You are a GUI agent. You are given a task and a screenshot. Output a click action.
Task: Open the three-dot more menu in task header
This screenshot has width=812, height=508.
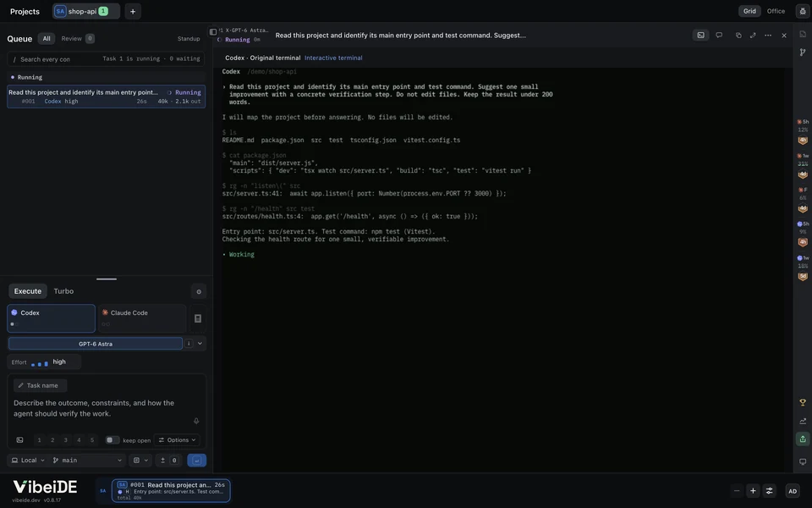pos(768,36)
